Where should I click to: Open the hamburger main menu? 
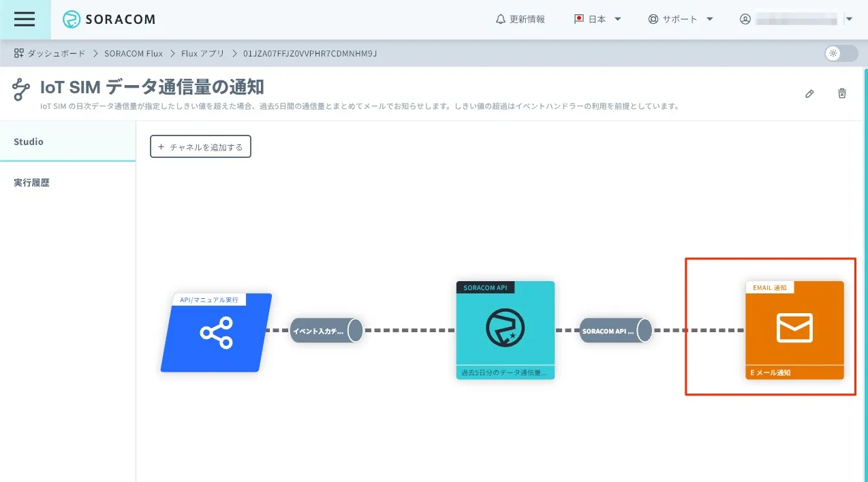click(25, 19)
